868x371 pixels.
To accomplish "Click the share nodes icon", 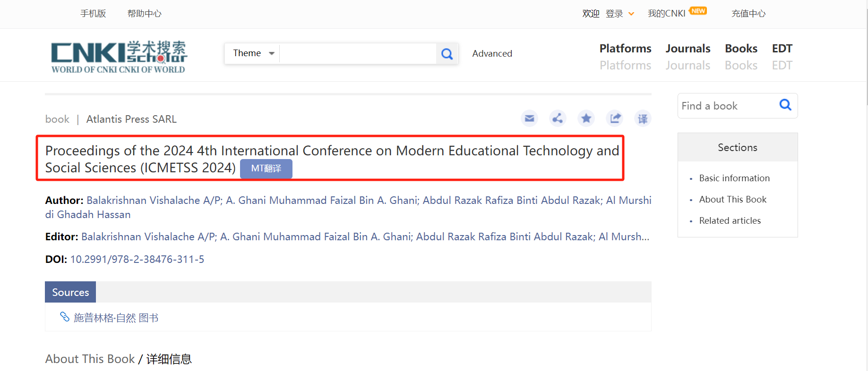I will [558, 118].
